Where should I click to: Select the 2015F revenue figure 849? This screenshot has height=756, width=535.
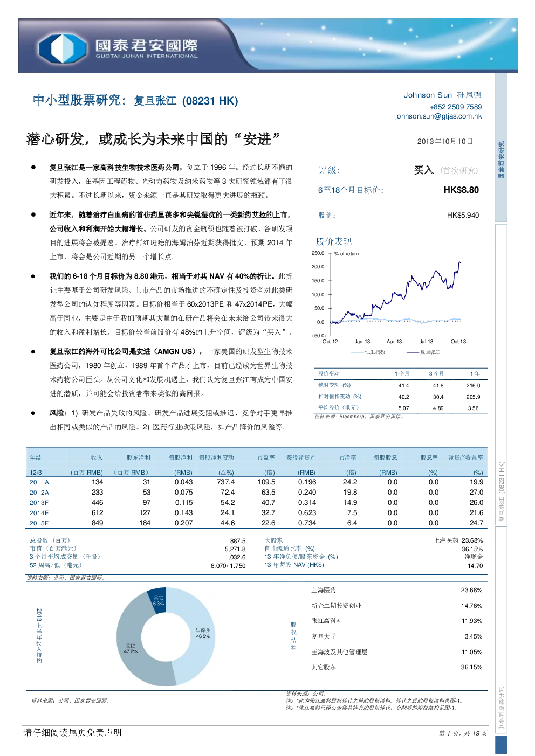coord(97,523)
